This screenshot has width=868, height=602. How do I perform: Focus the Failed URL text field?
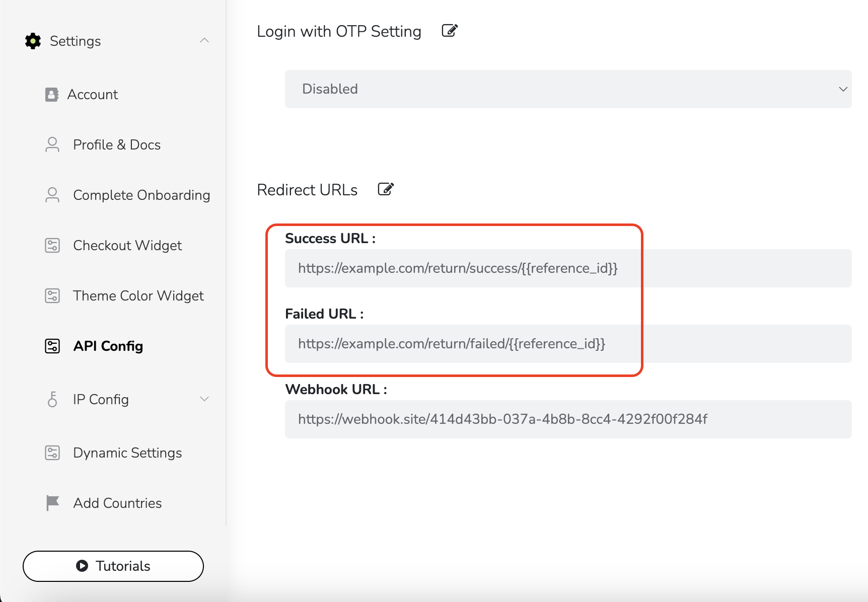568,344
